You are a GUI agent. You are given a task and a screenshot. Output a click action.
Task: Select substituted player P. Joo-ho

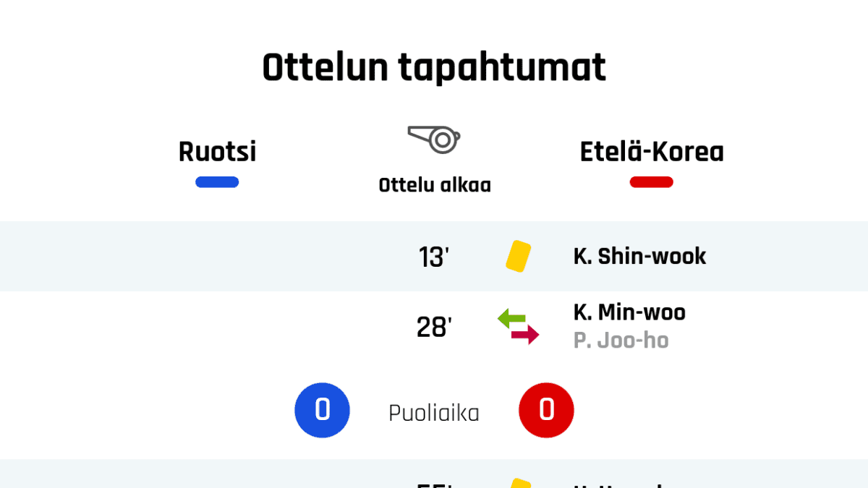621,341
